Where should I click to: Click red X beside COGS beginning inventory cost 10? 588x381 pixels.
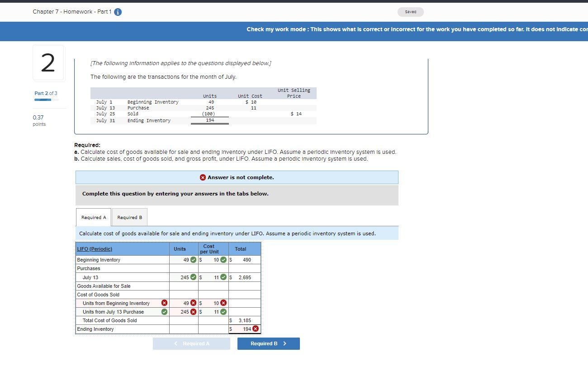point(223,303)
